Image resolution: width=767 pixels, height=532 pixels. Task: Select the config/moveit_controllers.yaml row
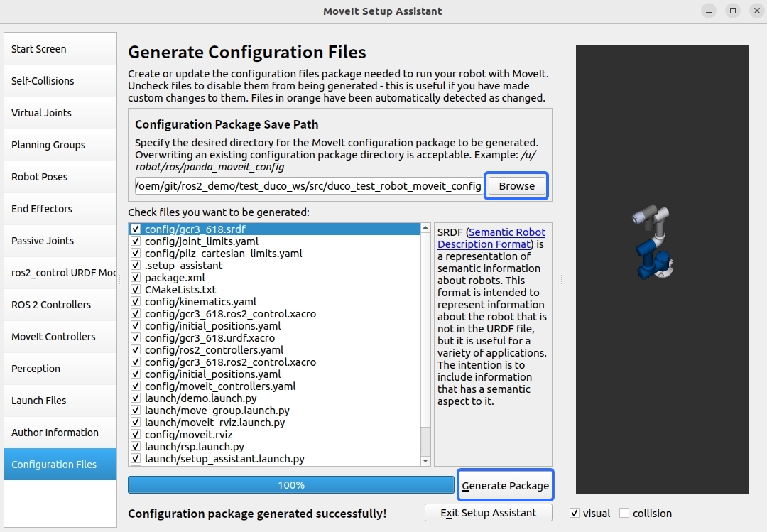274,386
